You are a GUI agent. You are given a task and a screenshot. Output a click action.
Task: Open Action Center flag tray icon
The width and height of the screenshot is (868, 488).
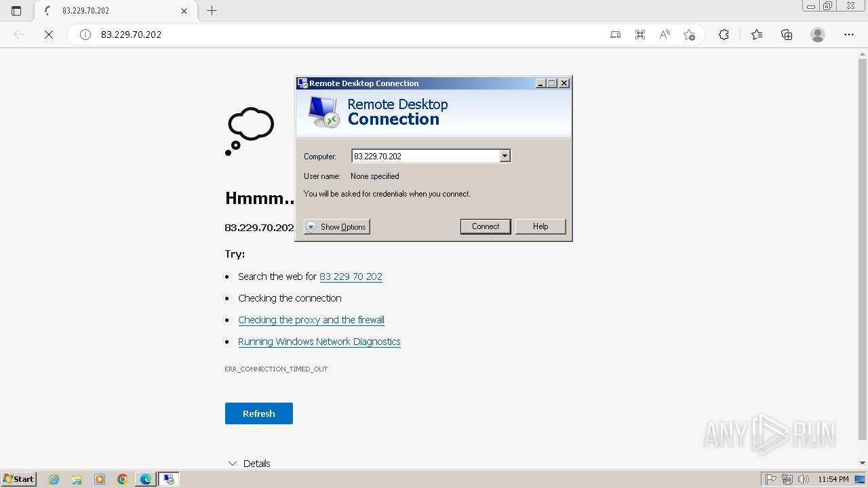771,479
